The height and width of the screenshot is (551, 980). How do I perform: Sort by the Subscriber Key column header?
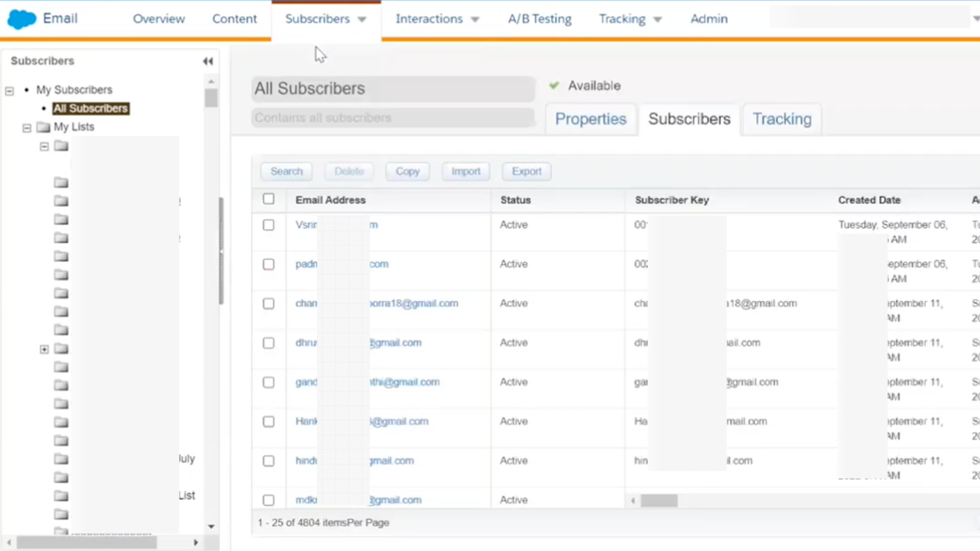[672, 201]
